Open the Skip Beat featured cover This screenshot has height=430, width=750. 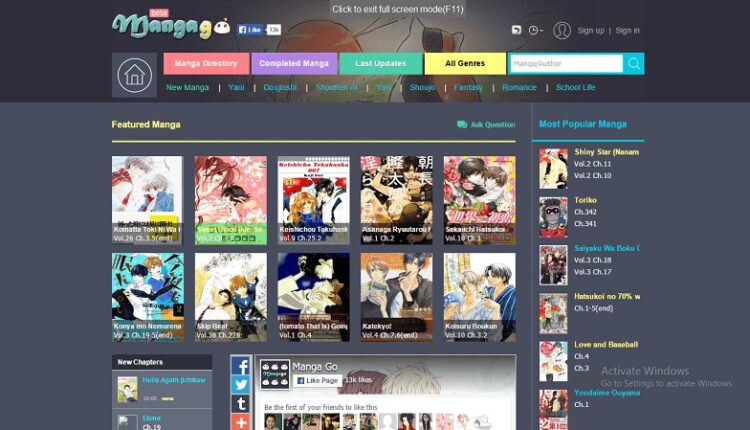coord(231,297)
